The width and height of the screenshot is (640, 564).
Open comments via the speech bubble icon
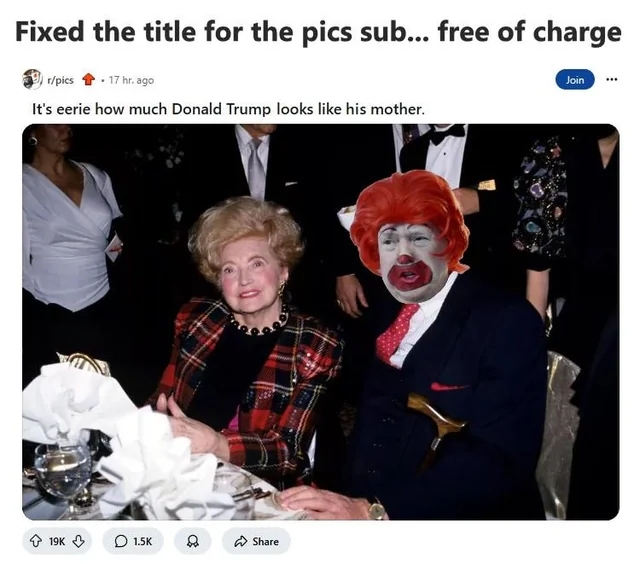click(121, 541)
